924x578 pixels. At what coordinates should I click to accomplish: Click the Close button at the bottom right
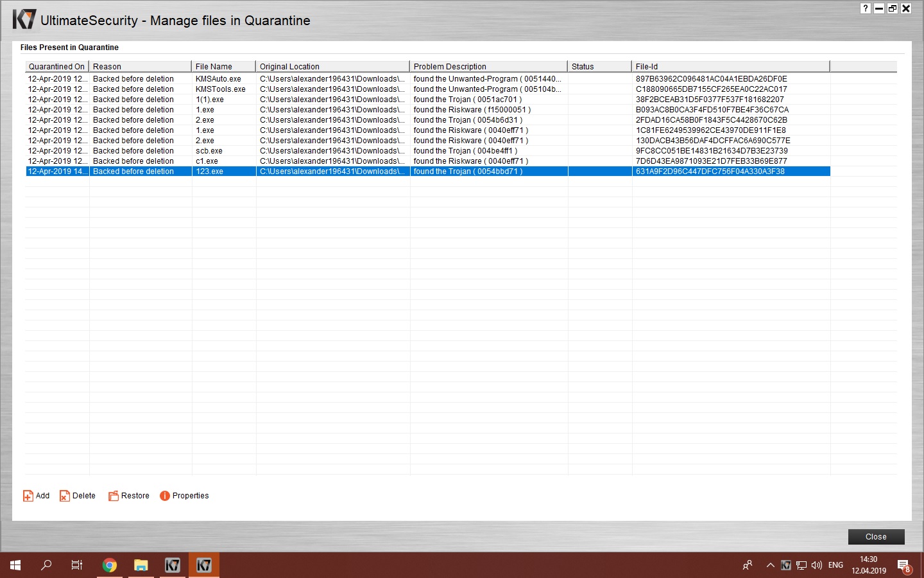coord(876,537)
